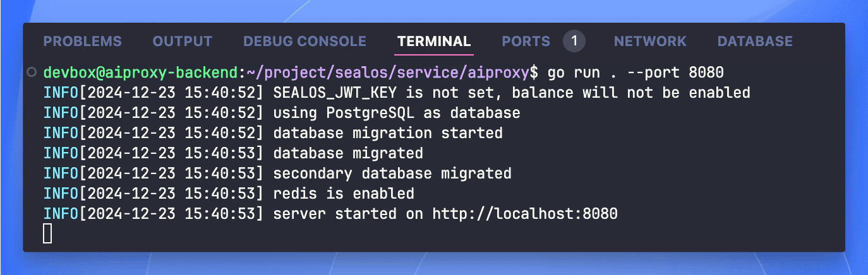Click the 'redis is enabled' log line
Screen dimensions: 868x275
tap(343, 194)
